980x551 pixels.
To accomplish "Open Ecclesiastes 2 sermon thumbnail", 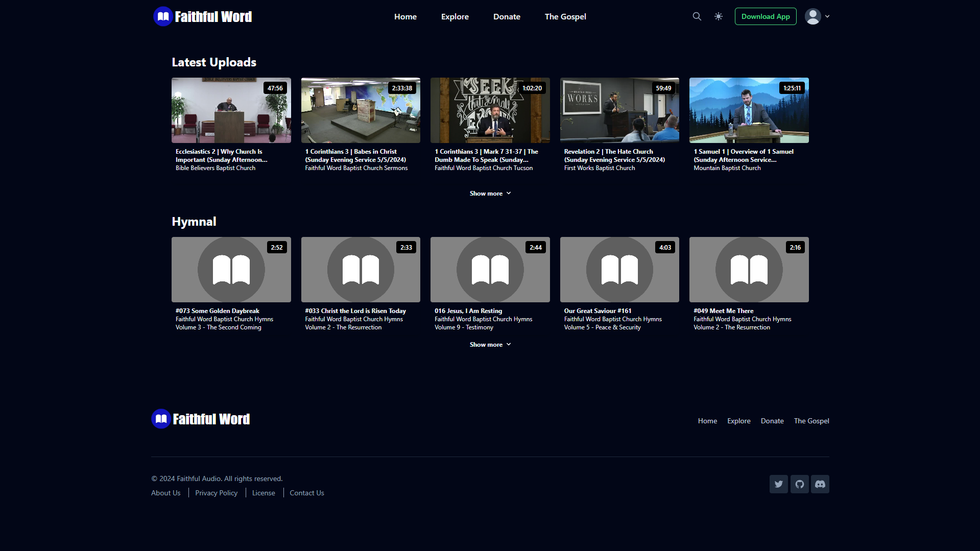I will click(x=231, y=110).
